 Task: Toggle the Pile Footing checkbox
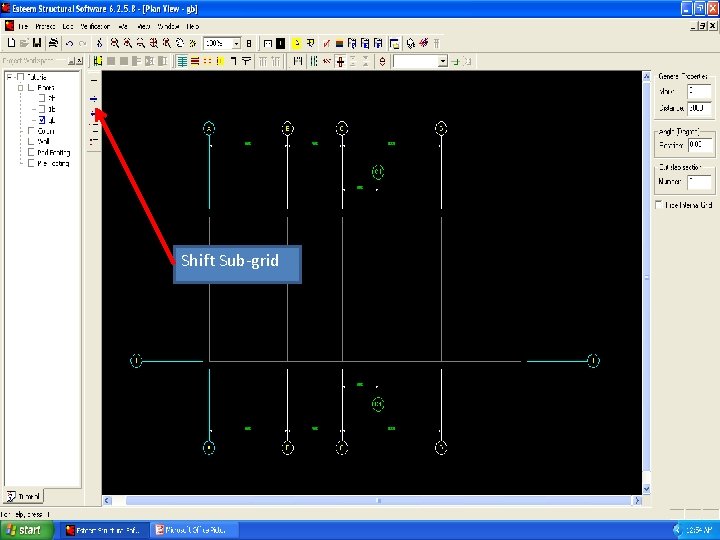click(31, 163)
